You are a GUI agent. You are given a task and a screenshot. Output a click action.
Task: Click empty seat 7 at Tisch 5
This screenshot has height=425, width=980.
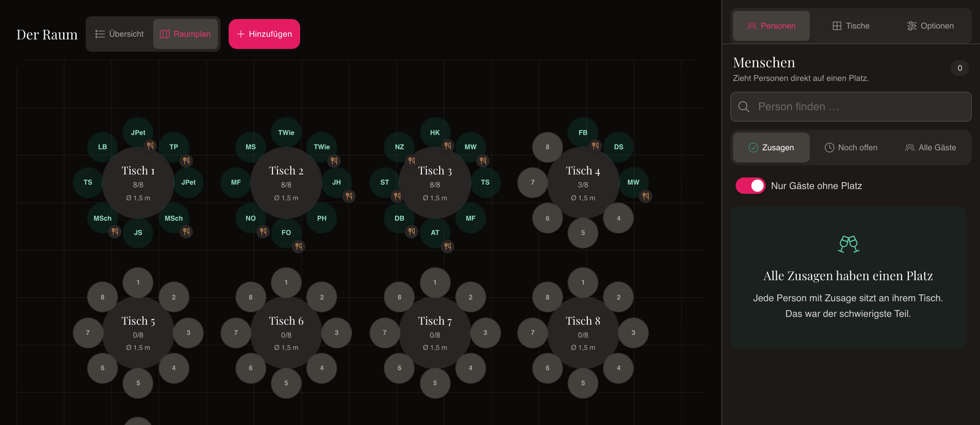pos(88,333)
